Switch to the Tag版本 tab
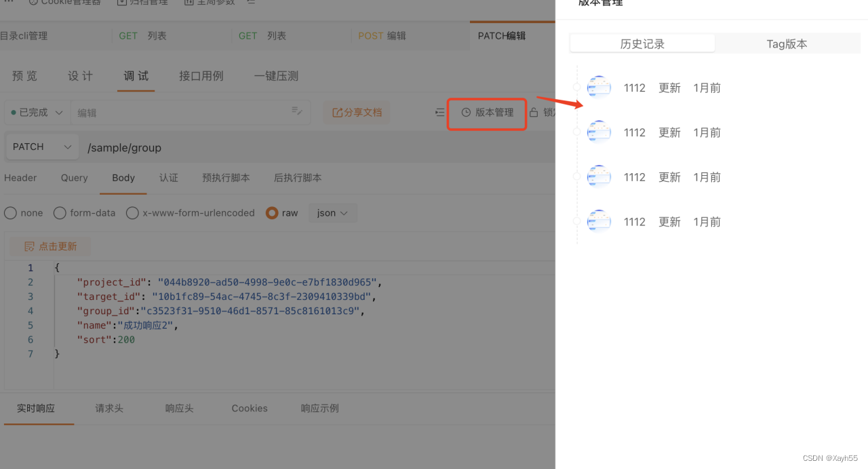The image size is (868, 469). click(x=787, y=43)
